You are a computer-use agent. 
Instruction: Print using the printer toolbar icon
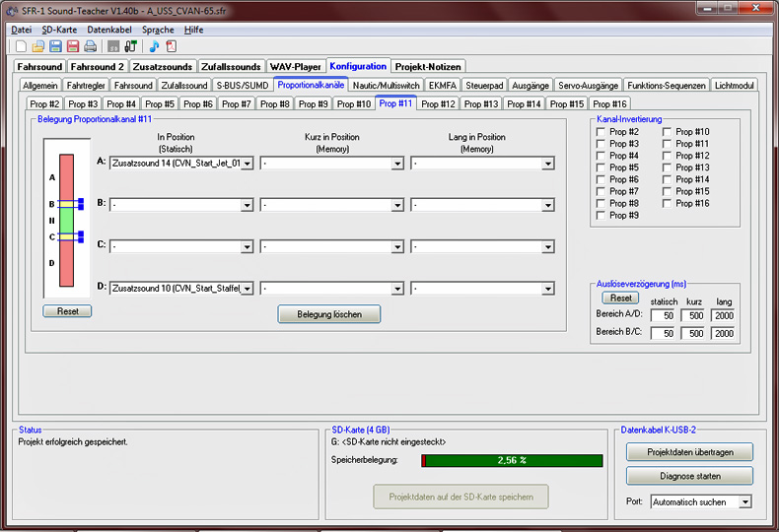(90, 46)
